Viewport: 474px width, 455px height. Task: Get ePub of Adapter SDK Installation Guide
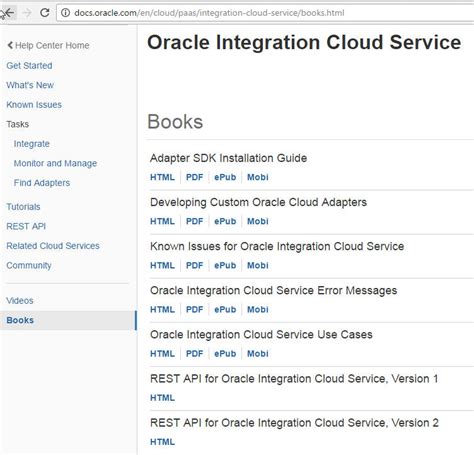(x=225, y=177)
